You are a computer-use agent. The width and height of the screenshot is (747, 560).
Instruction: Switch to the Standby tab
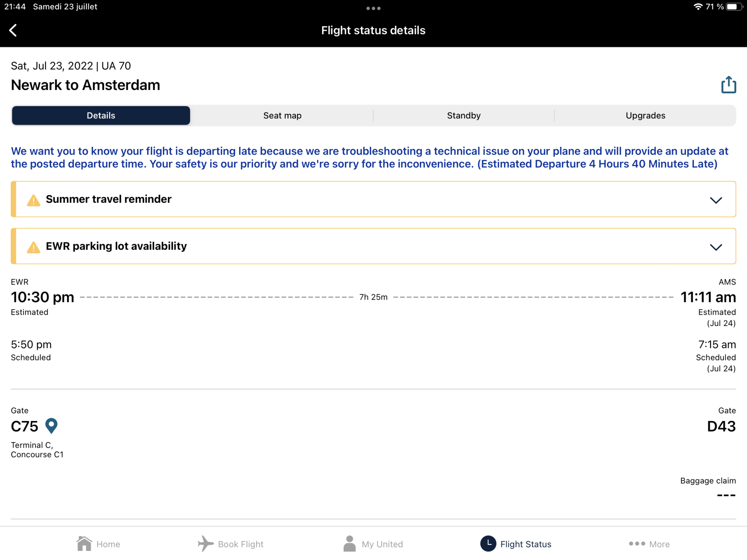coord(464,115)
